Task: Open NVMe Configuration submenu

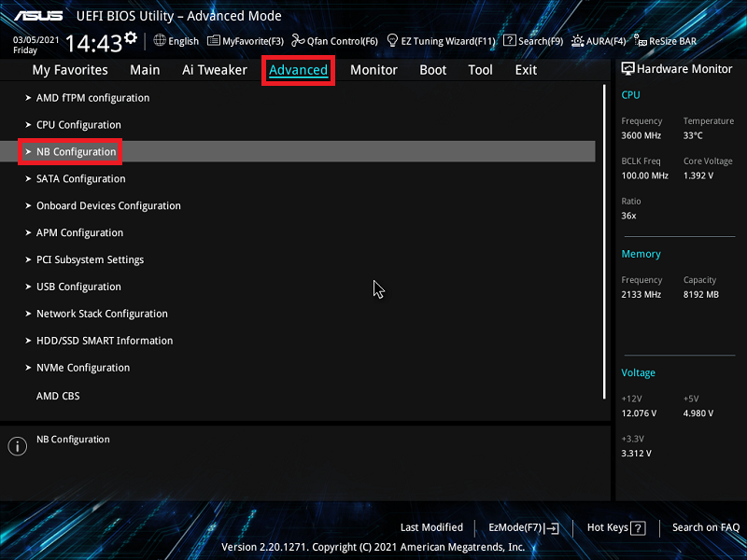Action: tap(83, 368)
